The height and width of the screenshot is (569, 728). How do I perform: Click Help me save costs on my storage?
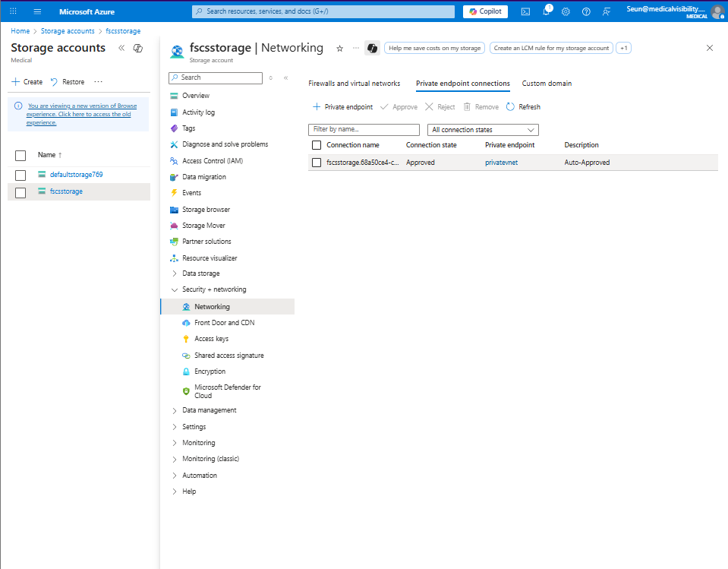click(x=434, y=48)
